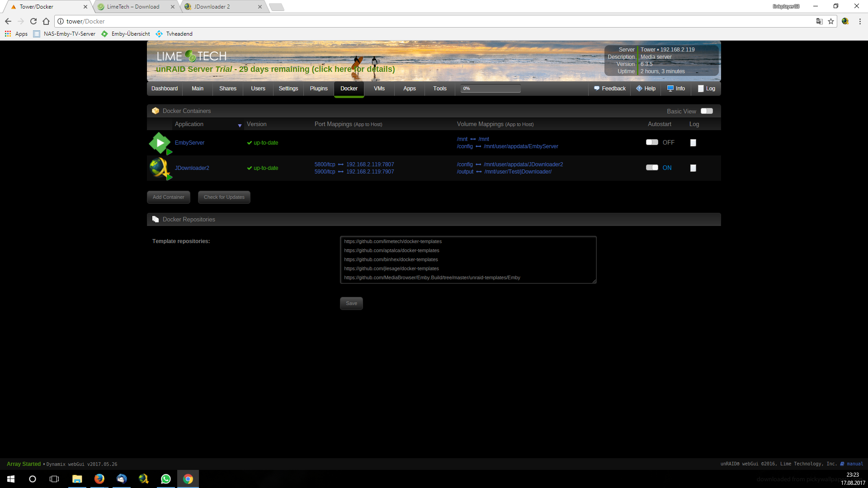Open the Emby-Übersicht bookmark

[x=126, y=34]
